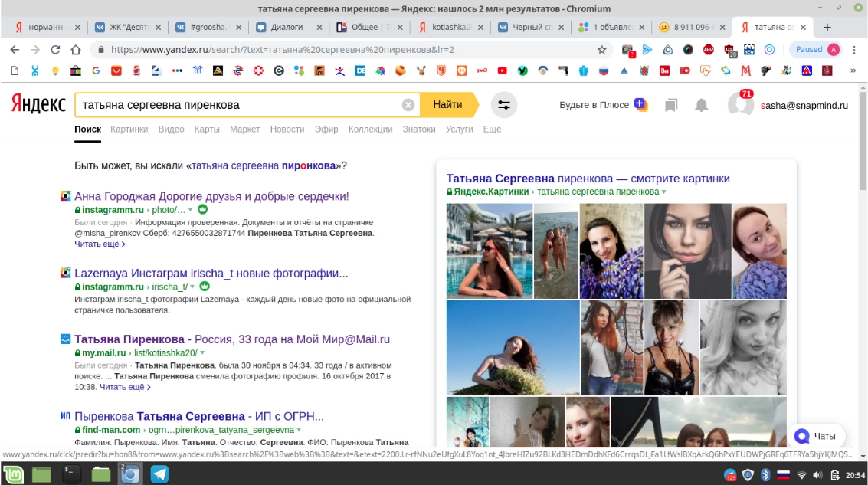868x485 pixels.
Task: Clear the search query with X icon
Action: coord(408,105)
